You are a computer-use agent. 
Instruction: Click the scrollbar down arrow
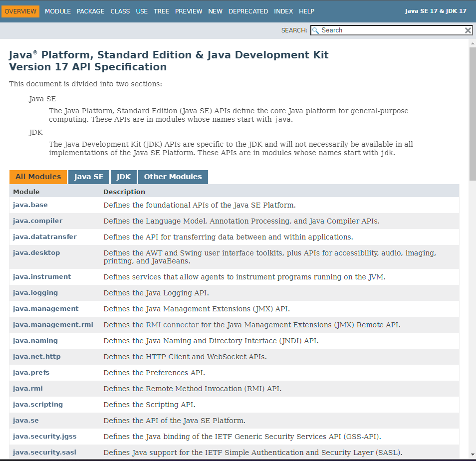(473, 455)
